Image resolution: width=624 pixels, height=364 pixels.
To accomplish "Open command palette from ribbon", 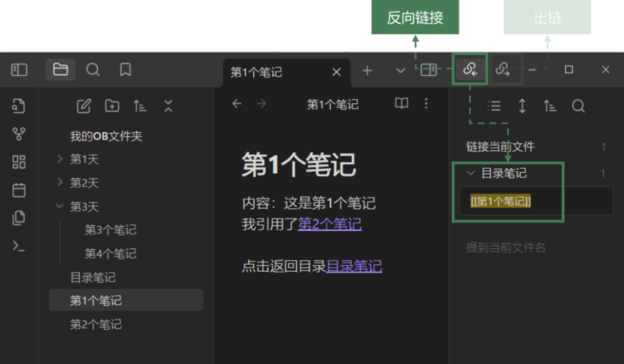I will (x=19, y=246).
